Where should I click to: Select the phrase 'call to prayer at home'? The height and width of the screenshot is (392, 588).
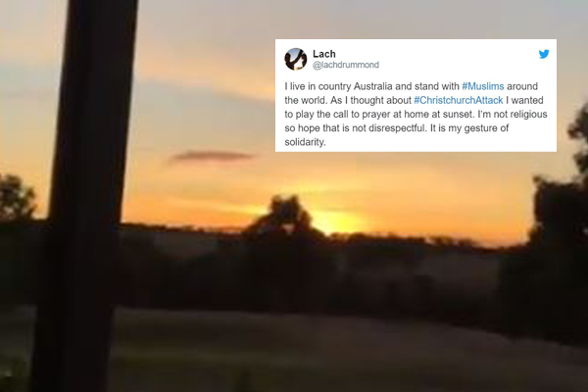(x=380, y=114)
